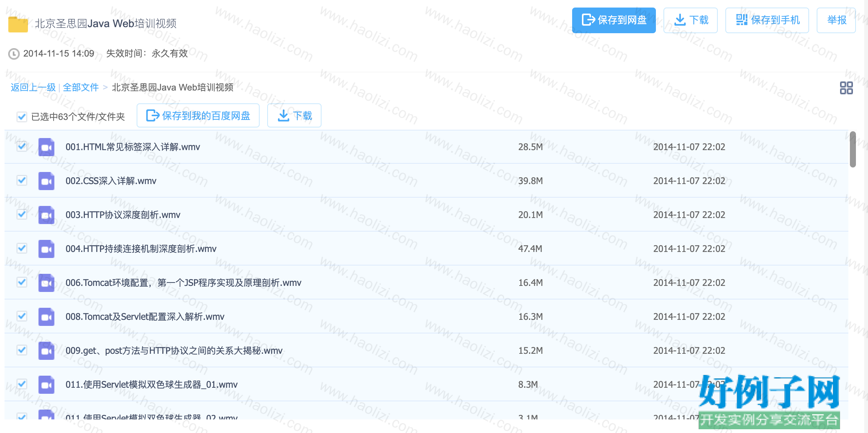Open file 011.使用Servlet模拟双色球生成器_01.wmv
This screenshot has width=868, height=433.
pos(152,385)
